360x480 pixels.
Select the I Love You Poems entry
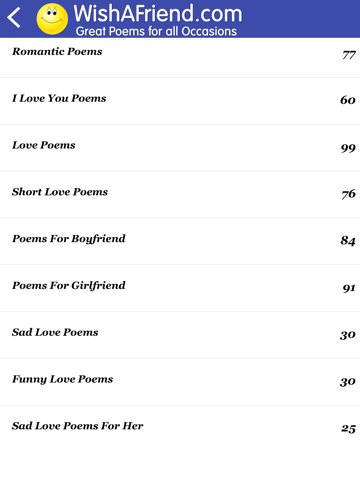(180, 101)
